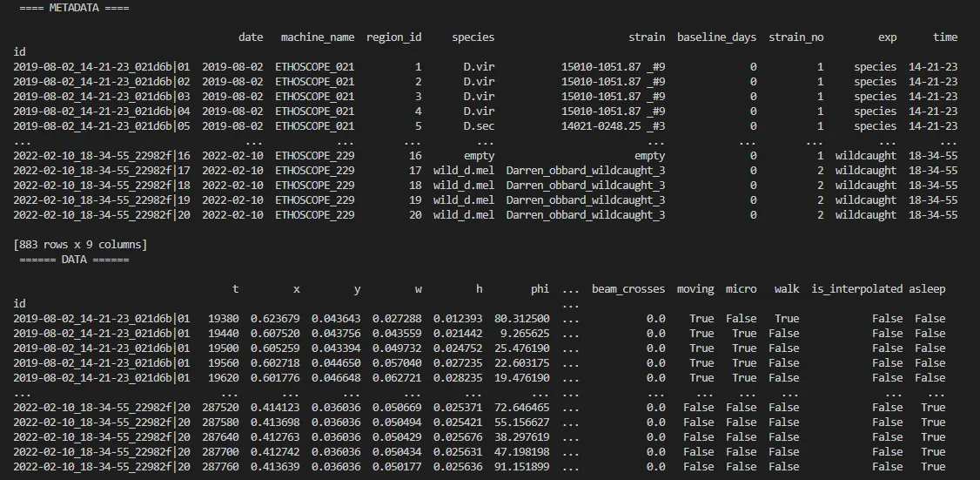Click t value 19380
The image size is (980, 480).
[223, 318]
